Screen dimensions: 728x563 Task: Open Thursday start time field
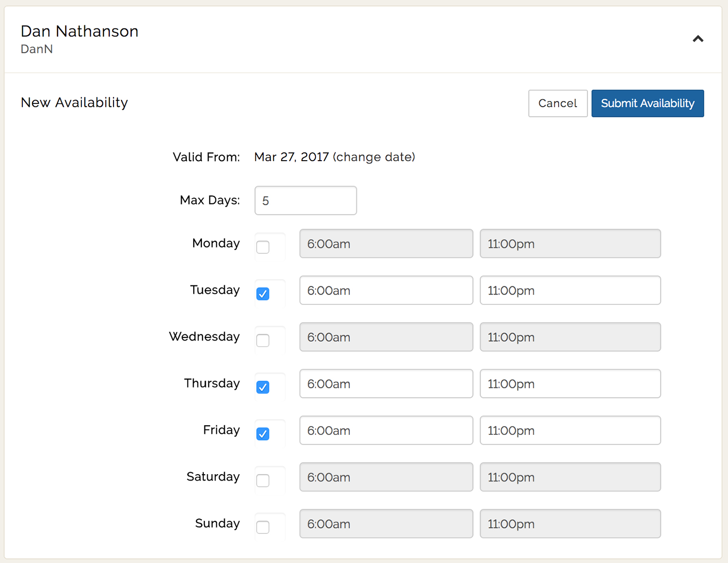386,383
